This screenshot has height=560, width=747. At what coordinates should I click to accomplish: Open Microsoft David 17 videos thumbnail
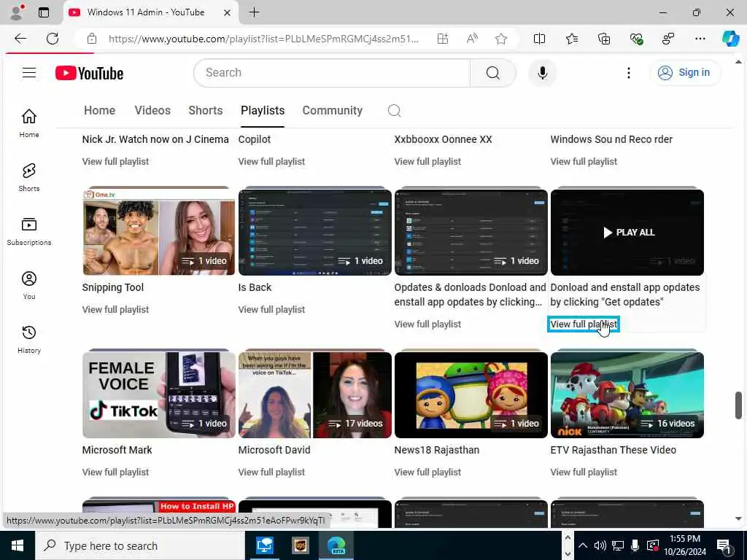[315, 394]
